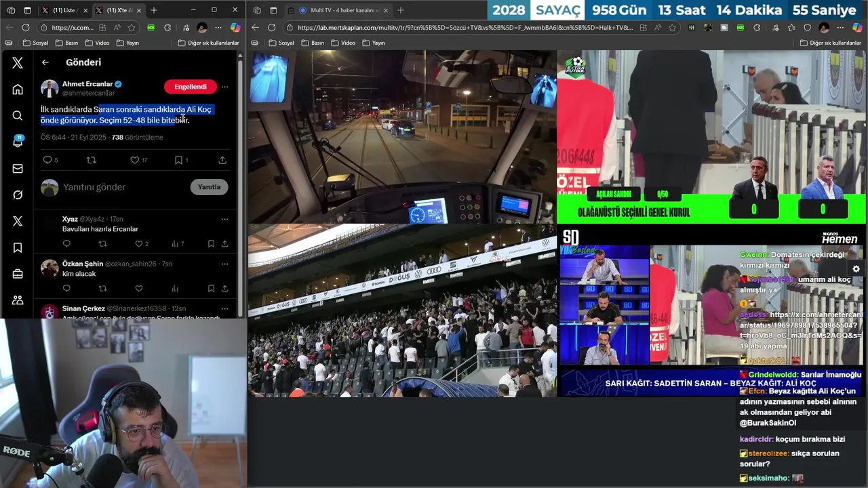Image resolution: width=868 pixels, height=488 pixels.
Task: Select the Olağanüstü Seçimli Genel Kurul video tile
Action: point(711,137)
